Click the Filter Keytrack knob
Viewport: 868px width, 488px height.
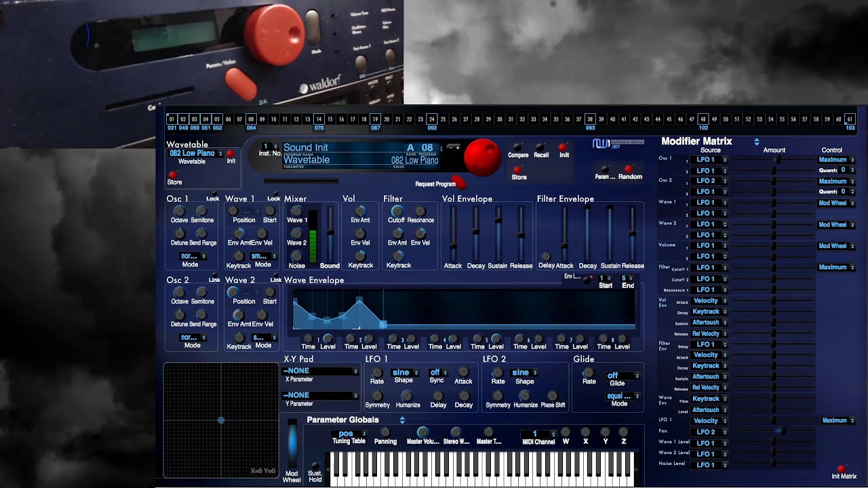pos(398,256)
